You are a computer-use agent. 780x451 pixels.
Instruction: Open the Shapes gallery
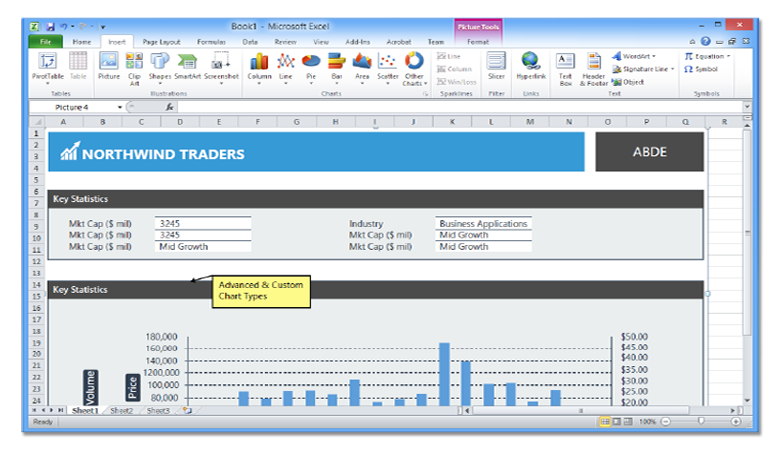160,67
